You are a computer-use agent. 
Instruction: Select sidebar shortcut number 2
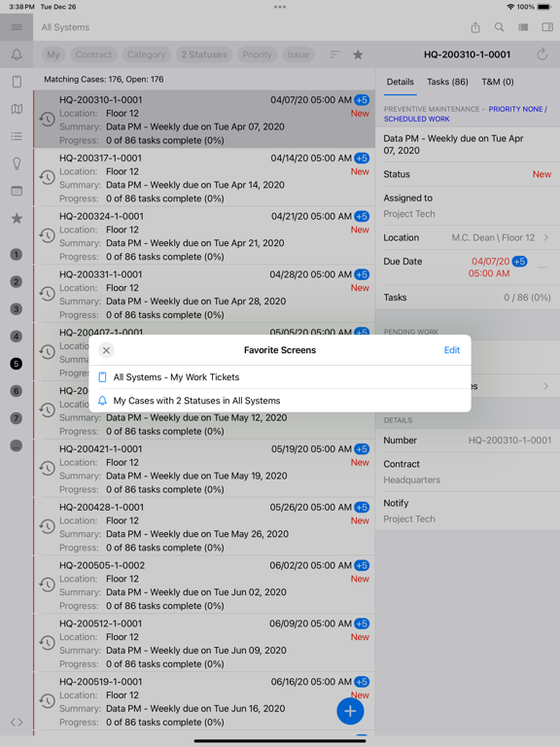point(17,281)
